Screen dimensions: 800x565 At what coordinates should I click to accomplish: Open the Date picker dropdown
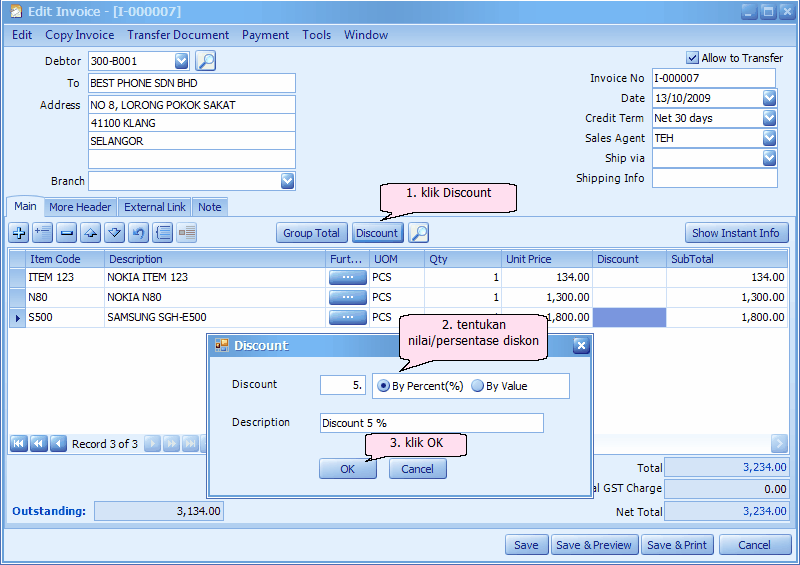769,98
